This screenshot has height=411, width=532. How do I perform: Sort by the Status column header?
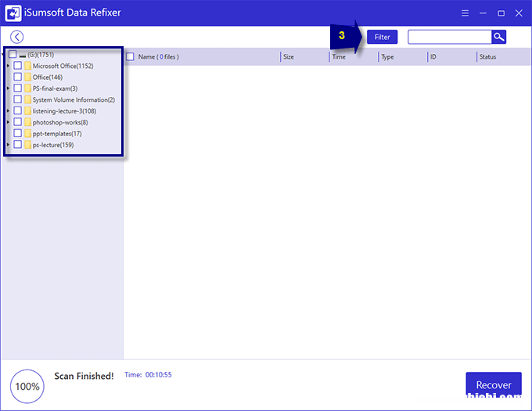487,56
